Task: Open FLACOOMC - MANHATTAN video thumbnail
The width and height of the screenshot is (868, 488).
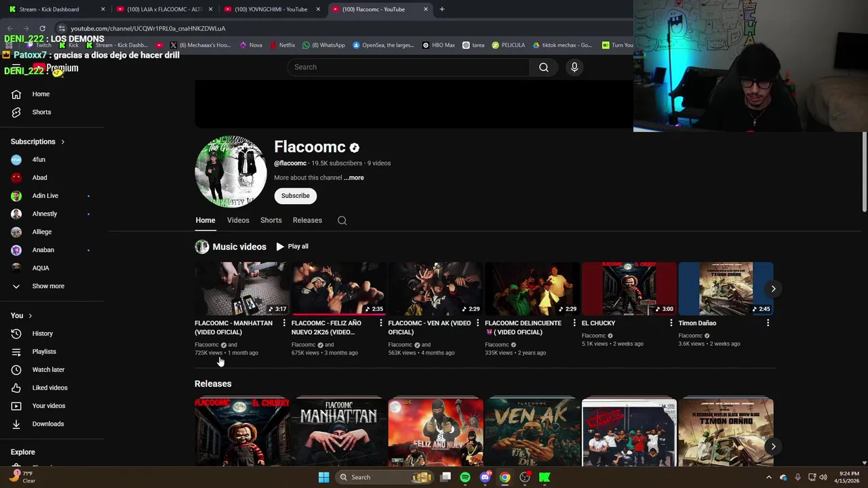Action: [x=242, y=289]
